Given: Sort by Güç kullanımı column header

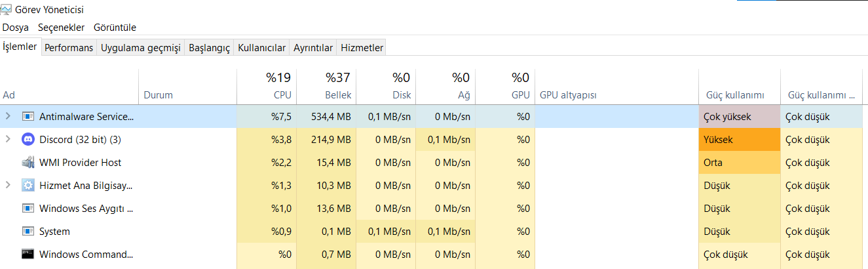Looking at the screenshot, I should (735, 95).
